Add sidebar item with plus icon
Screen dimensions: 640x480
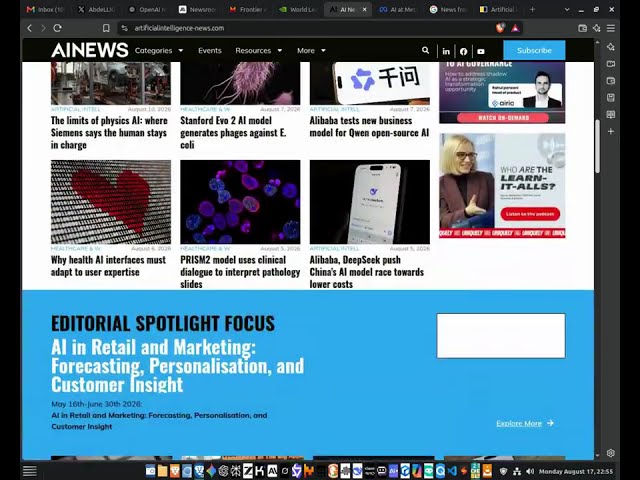(611, 131)
